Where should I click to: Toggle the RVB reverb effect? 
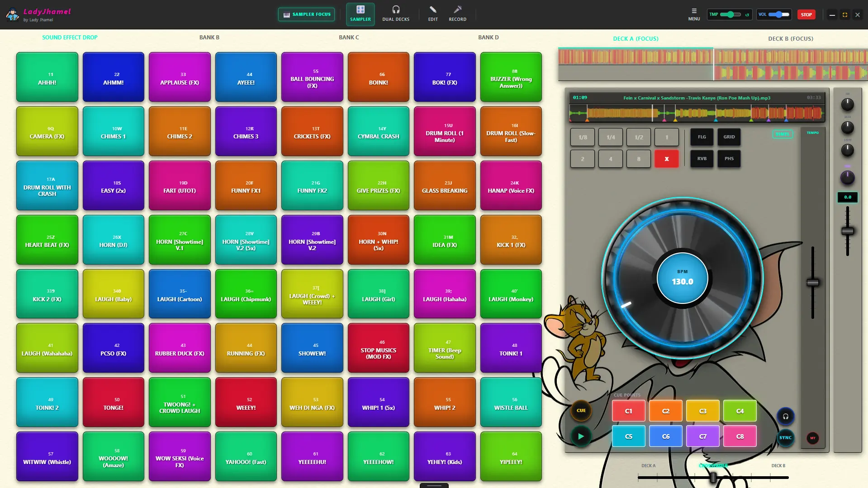702,159
